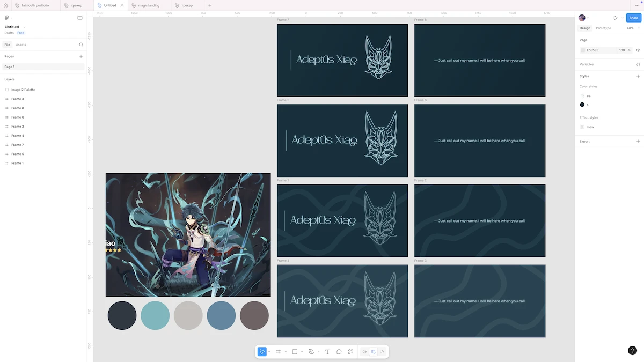Click the Effect styles heading
Viewport: 644px width, 362px height.
point(589,117)
